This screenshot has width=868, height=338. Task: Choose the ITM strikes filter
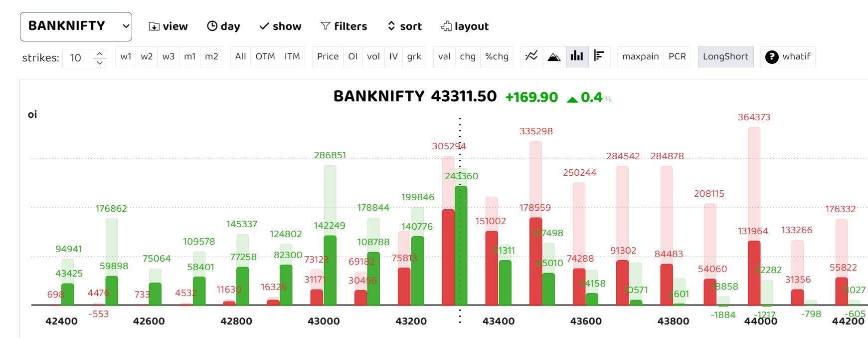pyautogui.click(x=292, y=56)
